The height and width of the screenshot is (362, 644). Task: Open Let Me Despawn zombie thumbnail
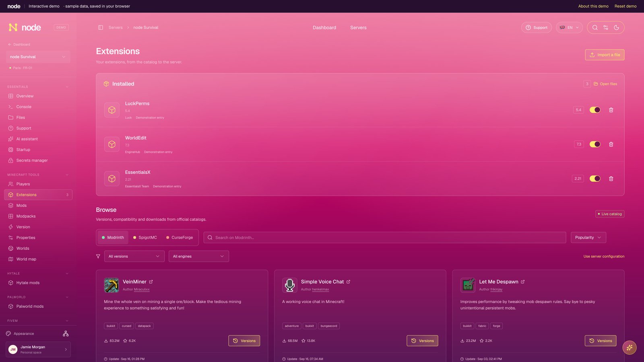tap(468, 285)
